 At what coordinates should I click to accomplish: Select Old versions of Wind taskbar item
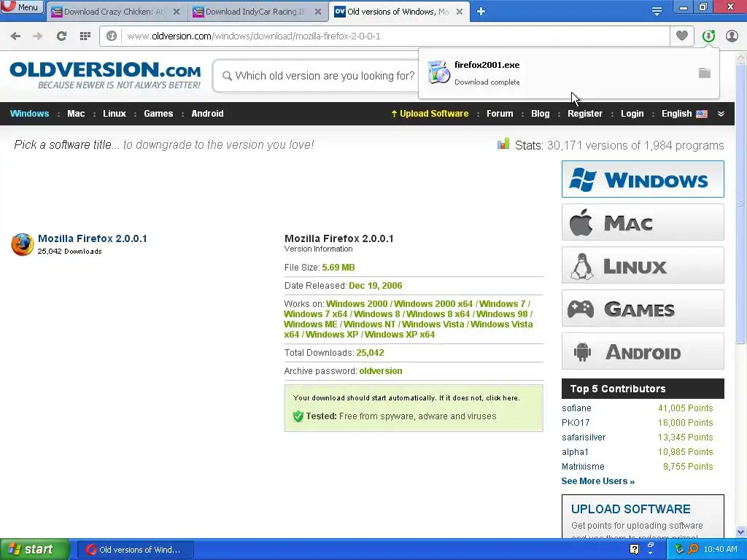tap(135, 550)
